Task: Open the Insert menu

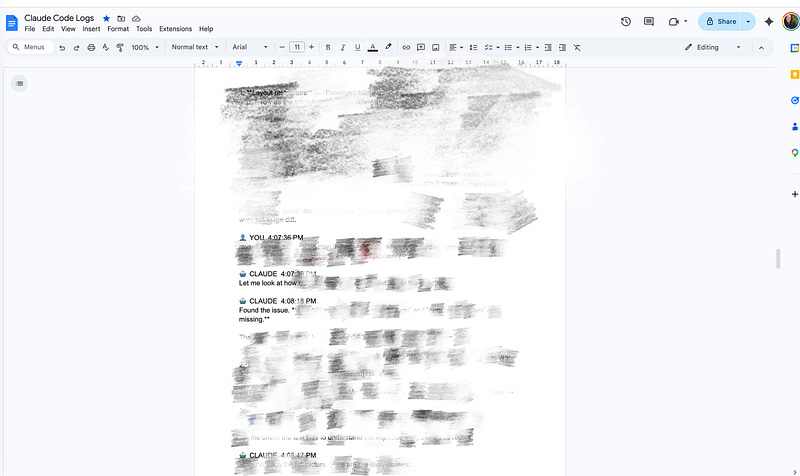Action: pos(91,29)
